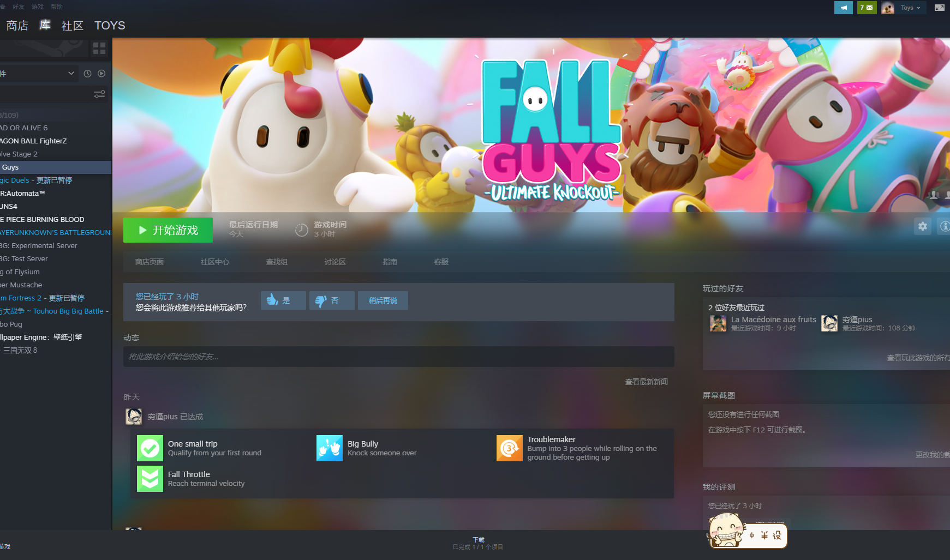Click the friends icon on banner
This screenshot has height=560, width=950.
click(x=935, y=195)
